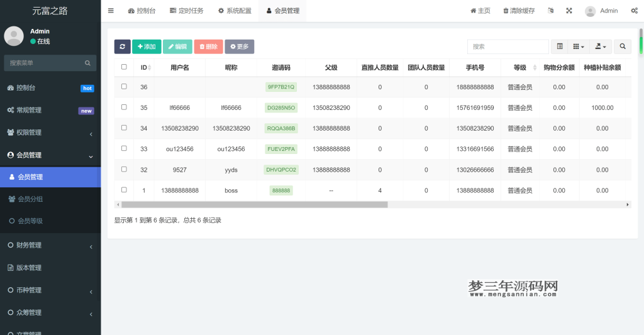The height and width of the screenshot is (335, 644).
Task: Click the magnifier icon in menu search
Action: pos(87,63)
